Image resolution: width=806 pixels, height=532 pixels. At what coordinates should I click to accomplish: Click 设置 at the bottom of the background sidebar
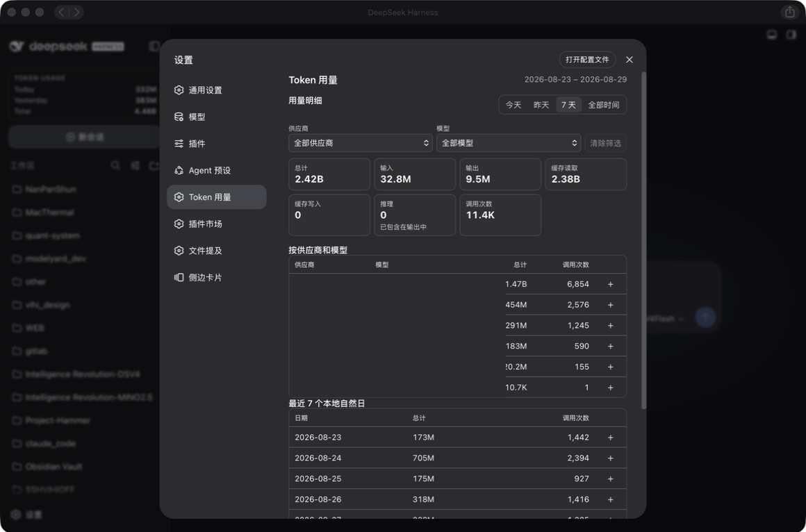[x=26, y=514]
